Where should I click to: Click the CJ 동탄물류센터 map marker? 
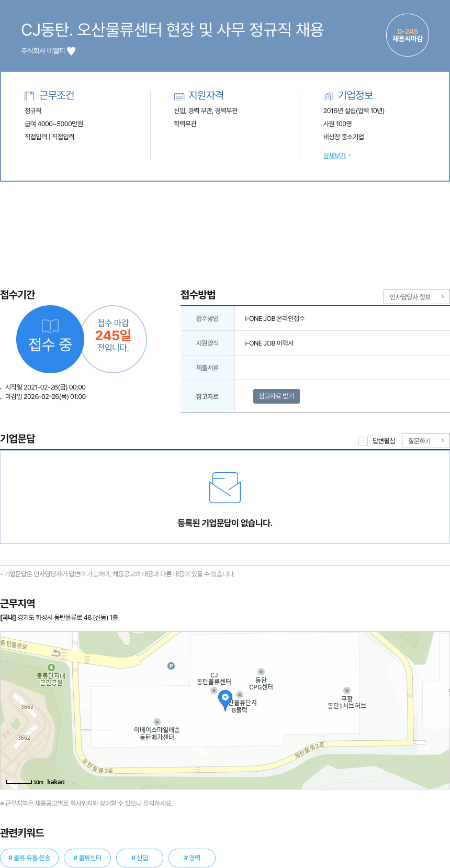213,691
